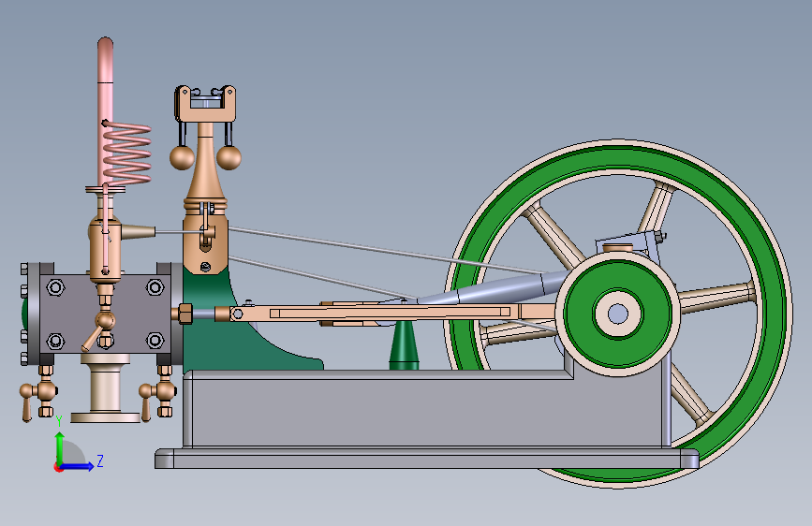
Task: Click the center hub hole of the crank disc
Action: [618, 314]
